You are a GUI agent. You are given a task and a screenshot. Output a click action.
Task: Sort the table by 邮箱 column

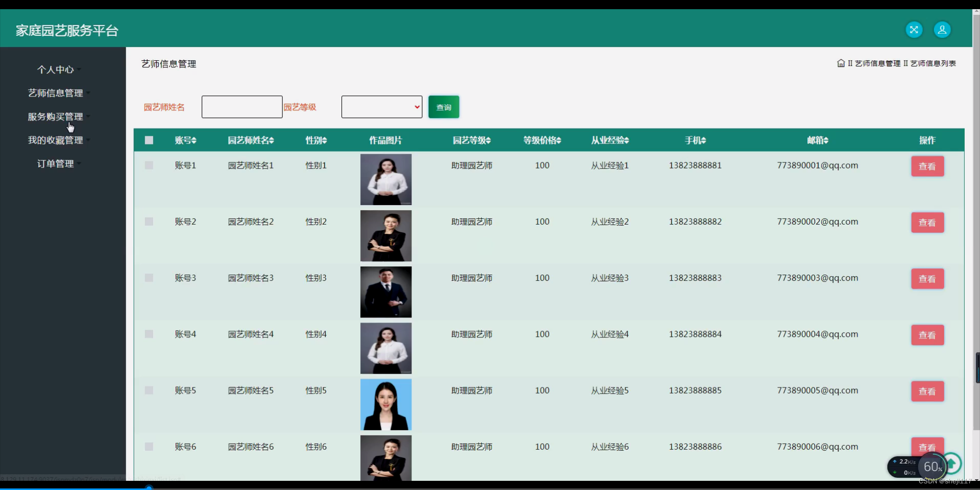(817, 140)
